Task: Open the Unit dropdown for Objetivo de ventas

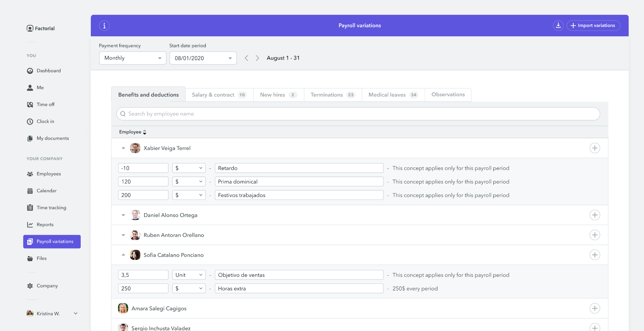Action: pyautogui.click(x=189, y=275)
